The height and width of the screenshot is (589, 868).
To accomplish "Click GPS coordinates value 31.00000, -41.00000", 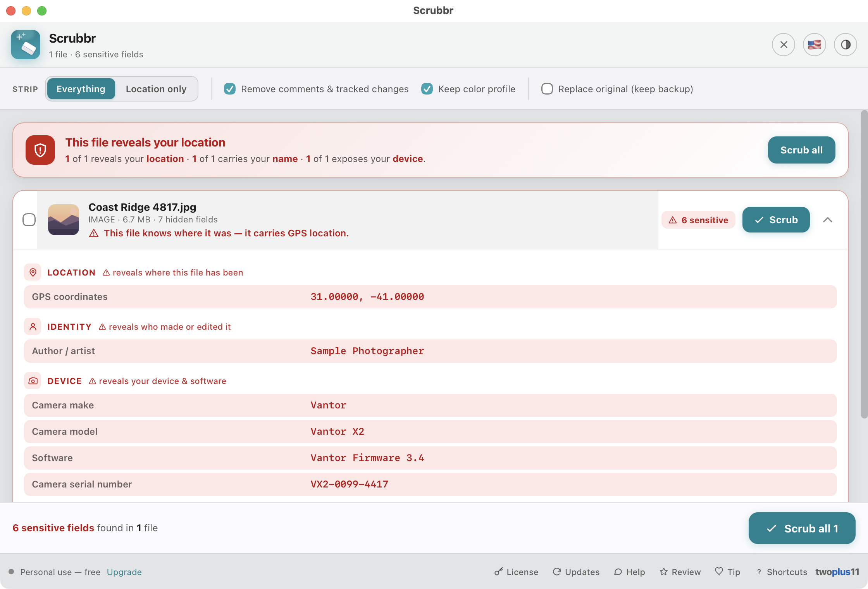I will click(367, 297).
